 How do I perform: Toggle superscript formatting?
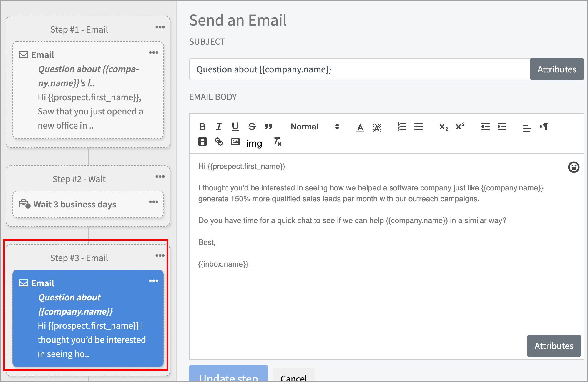pyautogui.click(x=460, y=127)
